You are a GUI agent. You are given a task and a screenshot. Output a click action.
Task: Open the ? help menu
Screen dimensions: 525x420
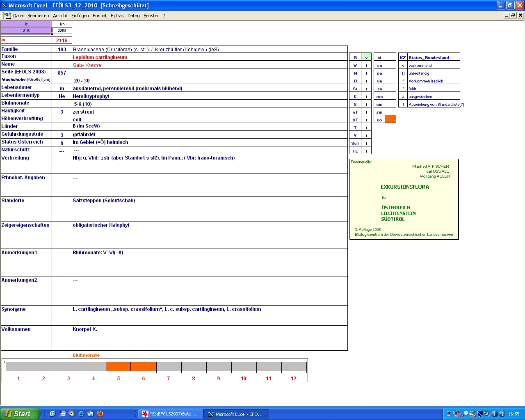[164, 16]
